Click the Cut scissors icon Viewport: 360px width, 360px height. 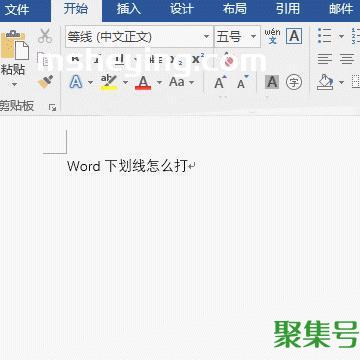(45, 36)
